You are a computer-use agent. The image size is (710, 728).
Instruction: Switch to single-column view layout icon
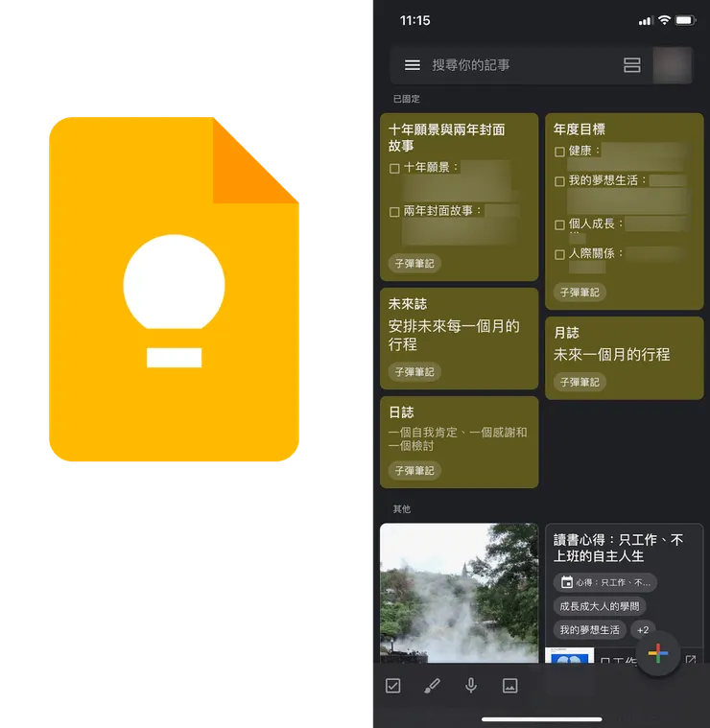pos(631,65)
